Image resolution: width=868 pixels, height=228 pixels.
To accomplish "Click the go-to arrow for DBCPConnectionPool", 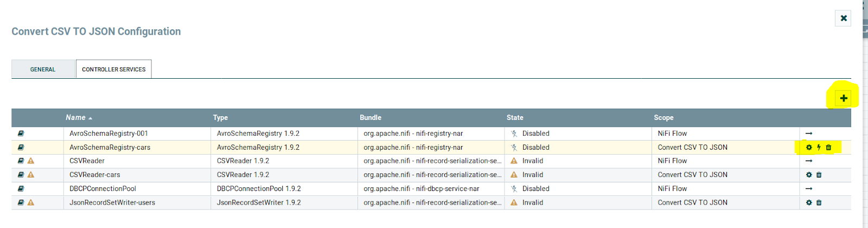I will [x=809, y=189].
